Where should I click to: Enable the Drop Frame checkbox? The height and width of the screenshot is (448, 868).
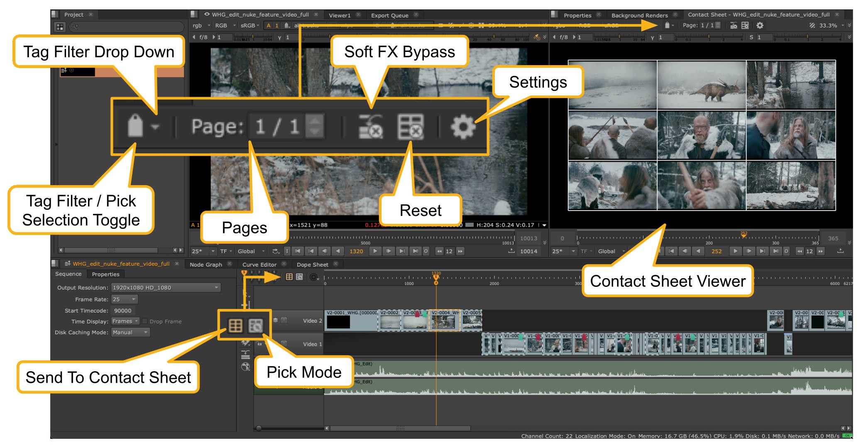(x=145, y=321)
